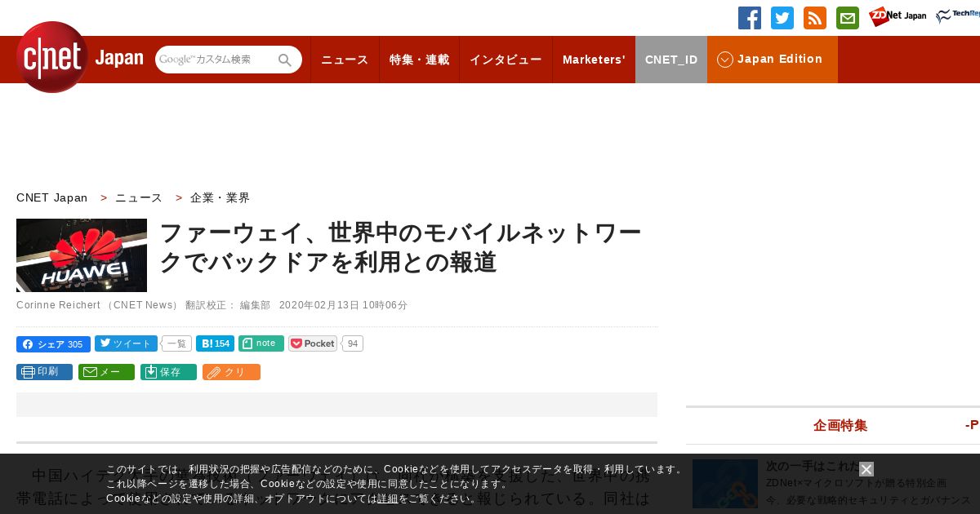Open the Facebook icon in the top bar
The image size is (980, 514).
click(750, 18)
